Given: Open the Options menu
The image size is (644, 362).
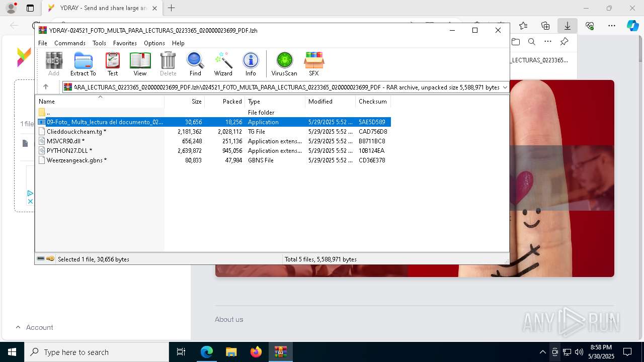Looking at the screenshot, I should [x=154, y=43].
